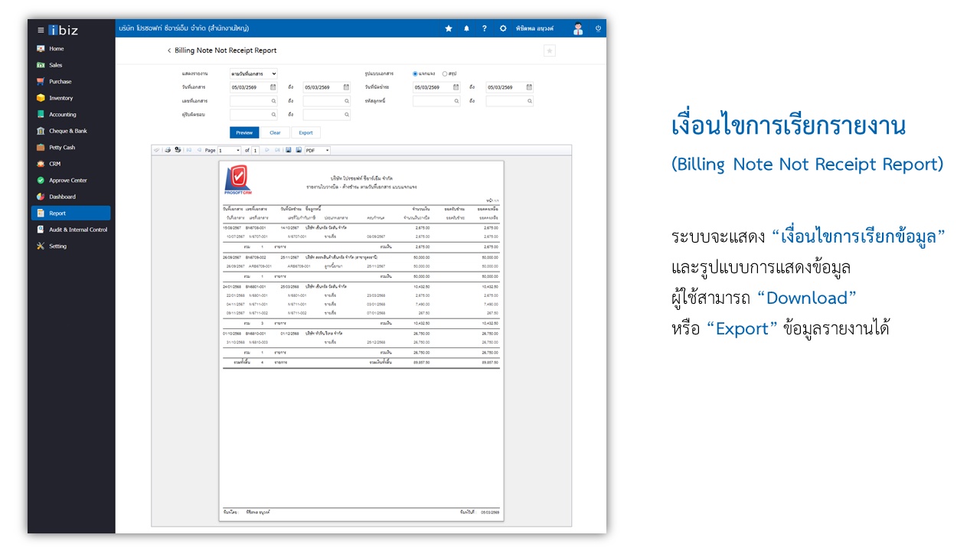
Task: Open the settings gear in top bar
Action: point(503,28)
